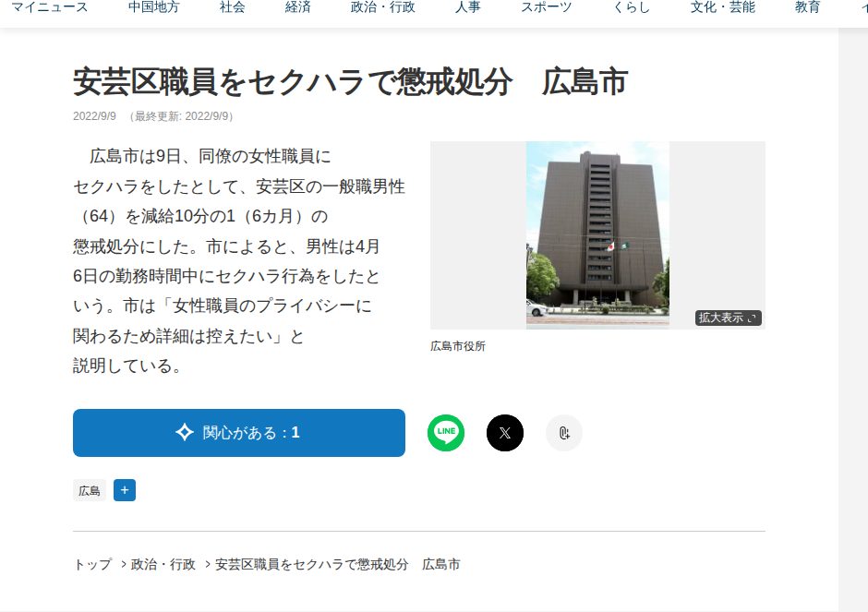Image resolution: width=868 pixels, height=612 pixels.
Task: Click the article title in the breadcrumb
Action: pos(338,564)
